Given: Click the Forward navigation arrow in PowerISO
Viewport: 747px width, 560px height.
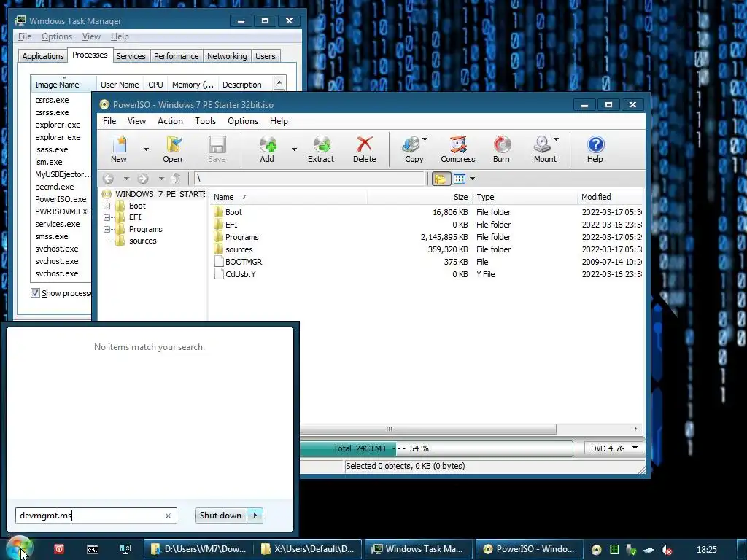Looking at the screenshot, I should pyautogui.click(x=142, y=179).
